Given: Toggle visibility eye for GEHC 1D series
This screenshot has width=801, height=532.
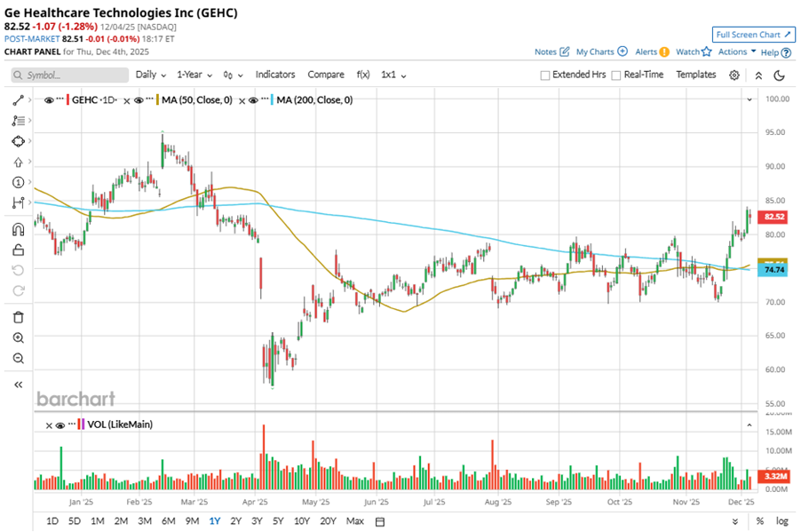Looking at the screenshot, I should point(49,100).
